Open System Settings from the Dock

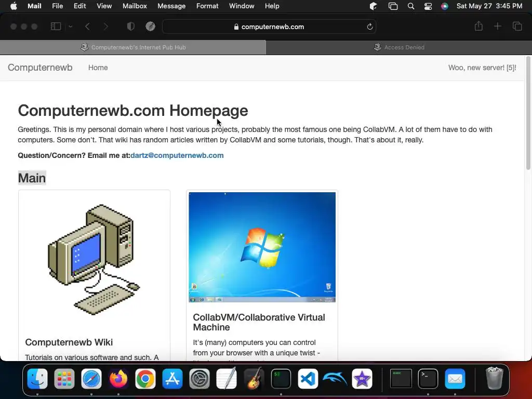coord(199,379)
